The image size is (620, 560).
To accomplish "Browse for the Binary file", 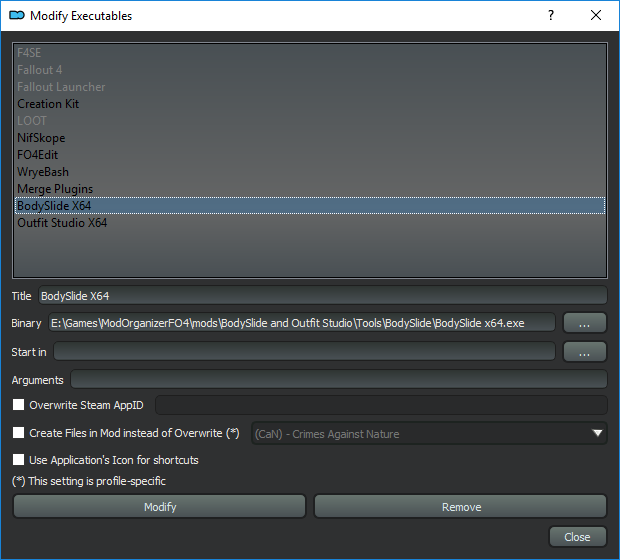I will pos(584,323).
